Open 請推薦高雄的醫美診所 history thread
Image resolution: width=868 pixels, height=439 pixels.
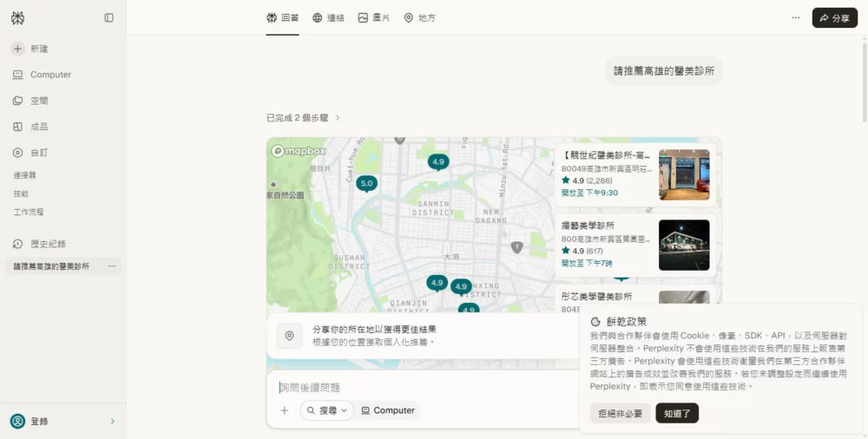(x=51, y=266)
